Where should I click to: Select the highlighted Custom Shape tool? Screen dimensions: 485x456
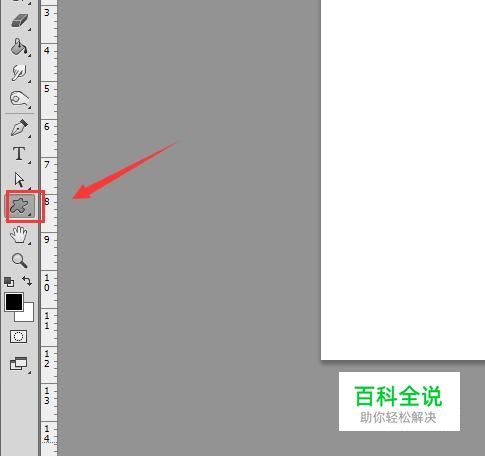20,206
